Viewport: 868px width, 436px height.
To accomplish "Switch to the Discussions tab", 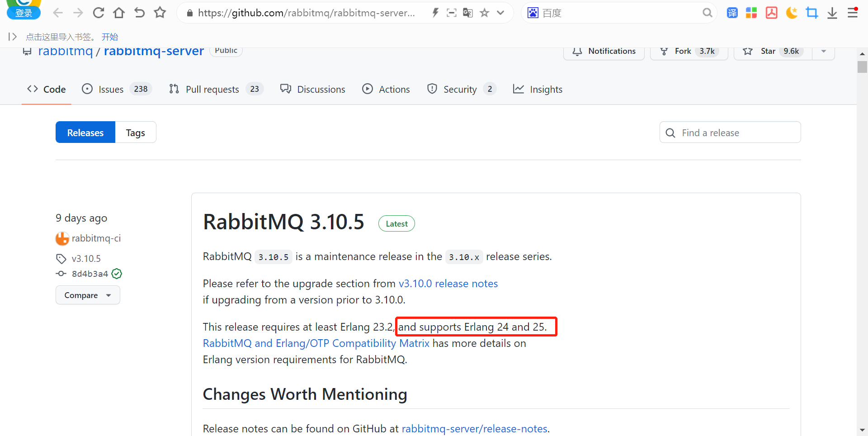I will tap(312, 89).
